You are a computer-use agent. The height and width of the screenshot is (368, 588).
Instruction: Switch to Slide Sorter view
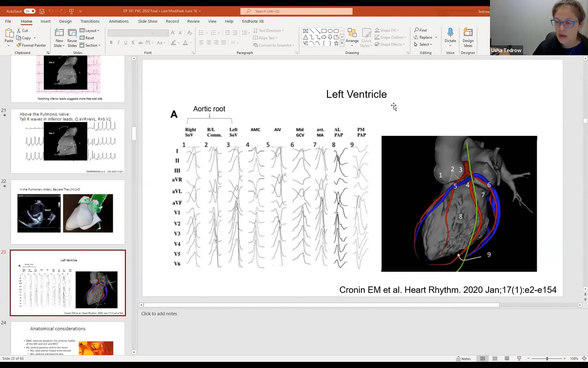[x=495, y=358]
